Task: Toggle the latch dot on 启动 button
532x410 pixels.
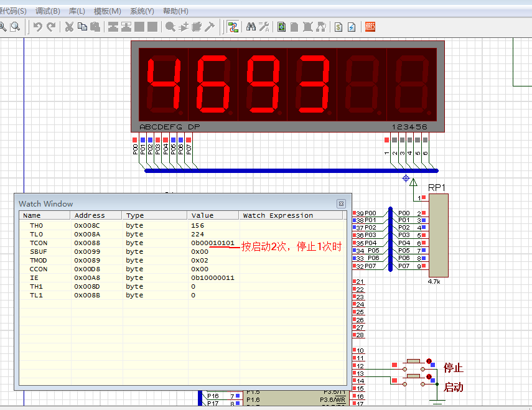Action: pyautogui.click(x=429, y=377)
